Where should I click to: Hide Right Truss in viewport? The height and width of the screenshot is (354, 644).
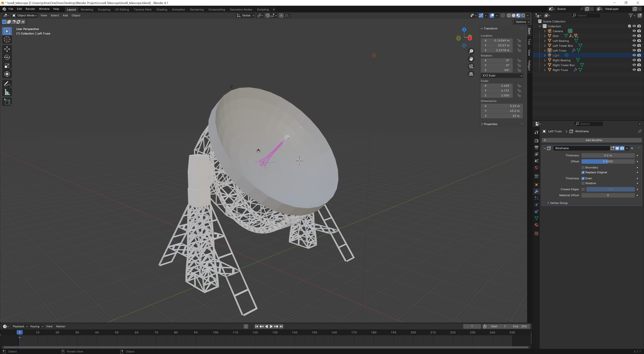tap(634, 70)
